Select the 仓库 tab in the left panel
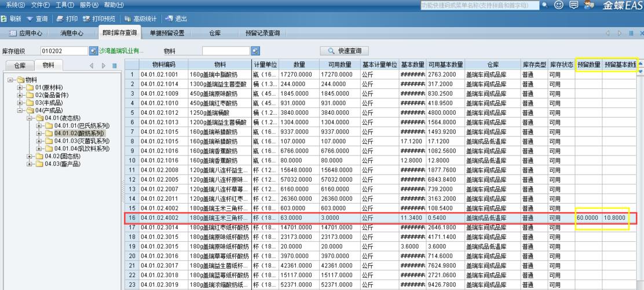The height and width of the screenshot is (290, 644). 20,66
